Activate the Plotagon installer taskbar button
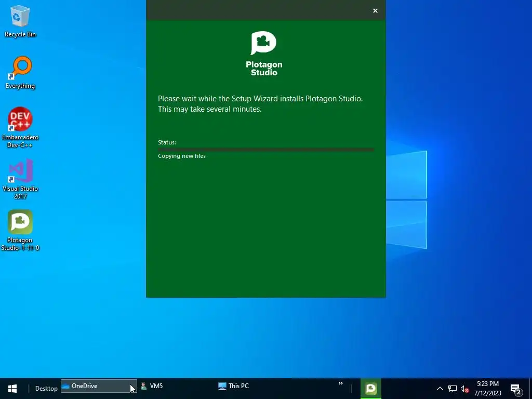The height and width of the screenshot is (399, 532). (370, 389)
